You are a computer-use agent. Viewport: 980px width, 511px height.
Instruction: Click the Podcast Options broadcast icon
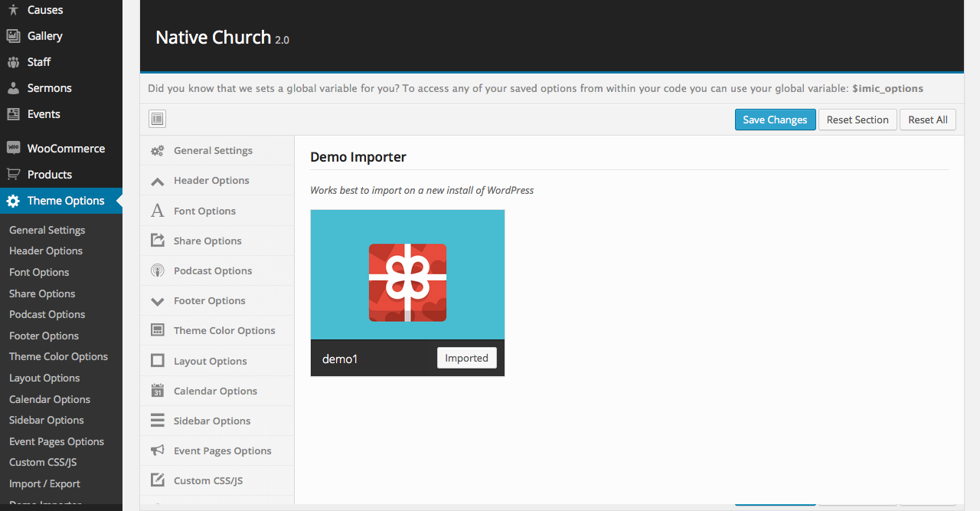click(x=158, y=270)
